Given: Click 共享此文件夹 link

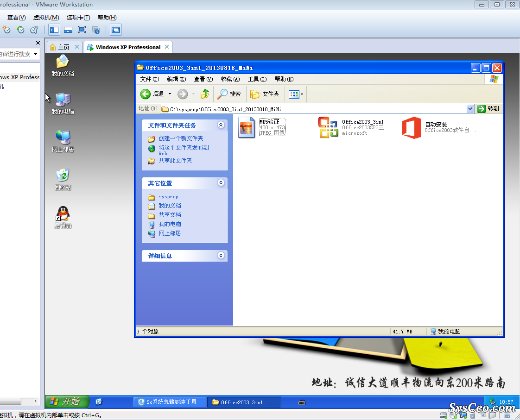Looking at the screenshot, I should coord(175,161).
